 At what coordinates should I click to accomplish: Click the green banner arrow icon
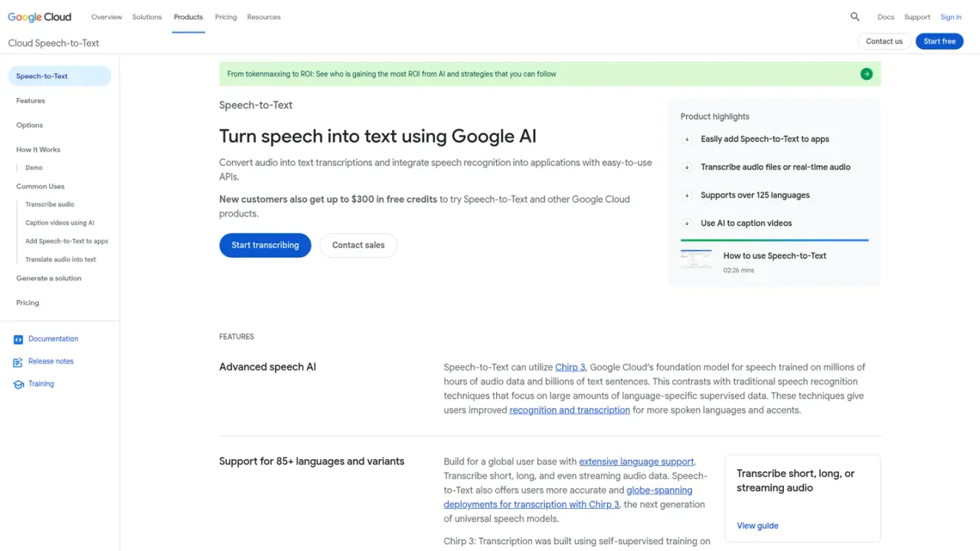(867, 74)
